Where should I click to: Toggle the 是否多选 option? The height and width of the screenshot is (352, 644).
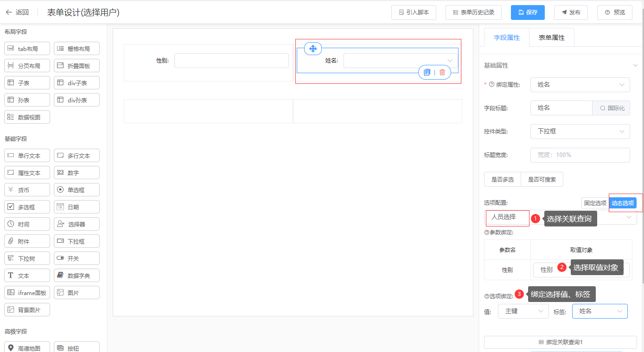click(502, 180)
